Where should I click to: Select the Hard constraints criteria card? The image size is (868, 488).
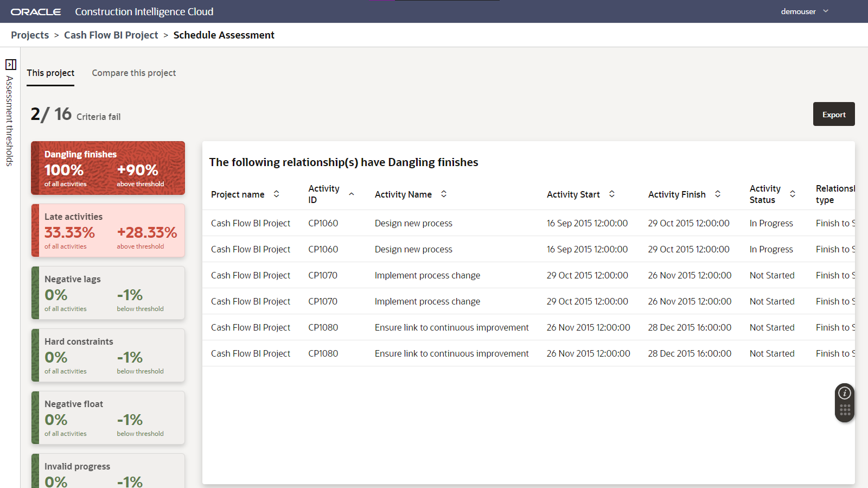[x=108, y=355]
